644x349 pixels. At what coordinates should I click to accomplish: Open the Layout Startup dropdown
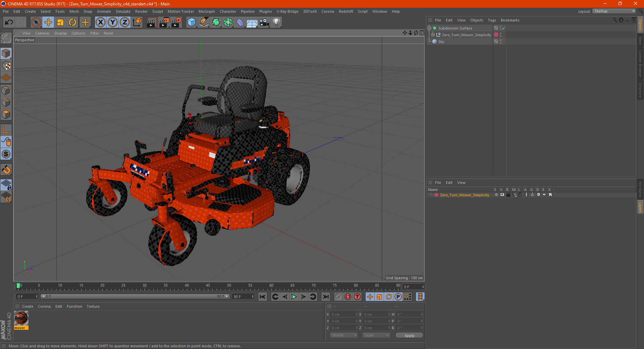point(614,11)
